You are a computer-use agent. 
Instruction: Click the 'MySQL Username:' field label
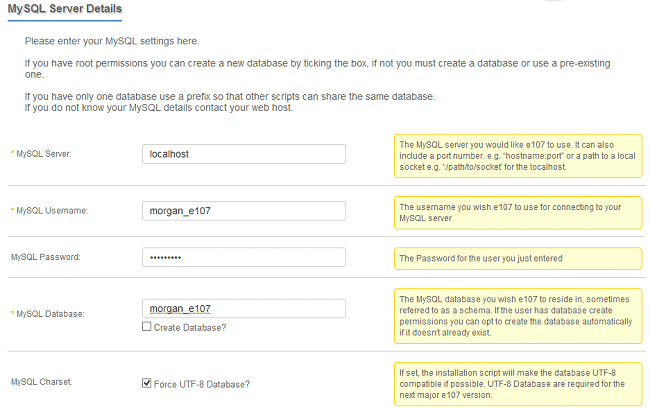point(52,210)
